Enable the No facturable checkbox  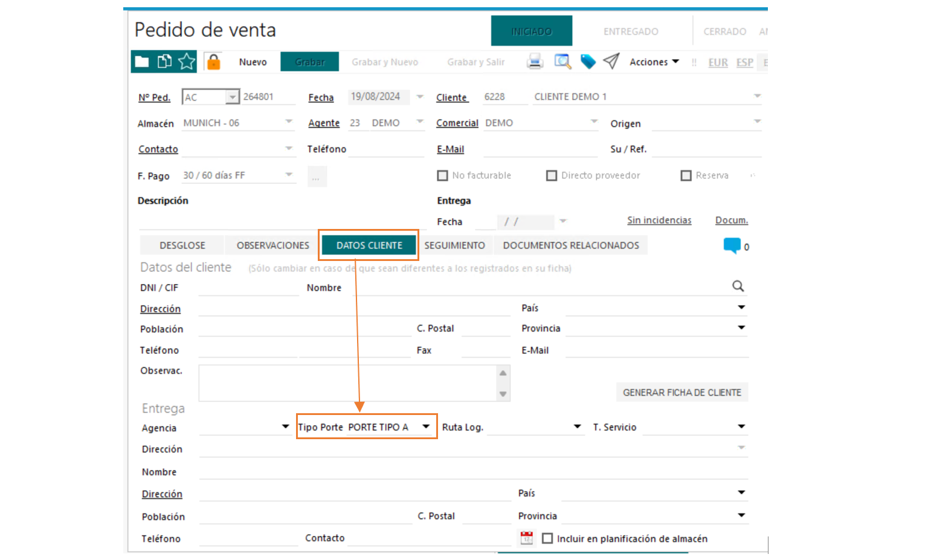click(442, 176)
